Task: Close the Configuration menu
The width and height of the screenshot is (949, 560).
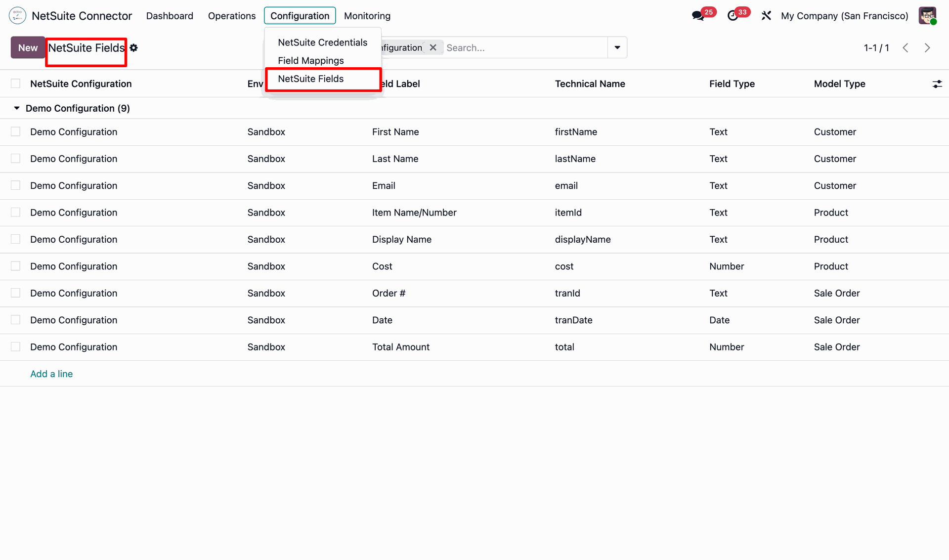Action: (x=300, y=16)
